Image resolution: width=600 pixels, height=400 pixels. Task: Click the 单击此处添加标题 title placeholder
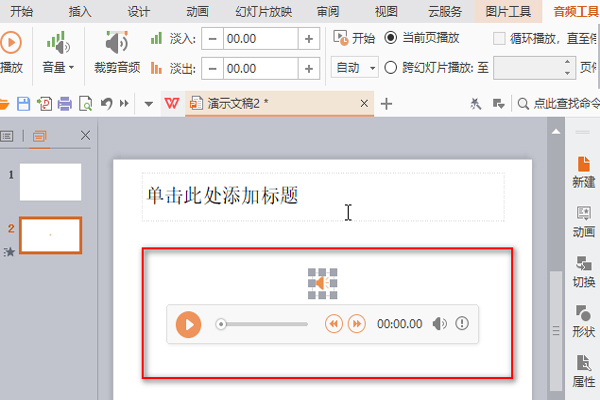coord(323,197)
